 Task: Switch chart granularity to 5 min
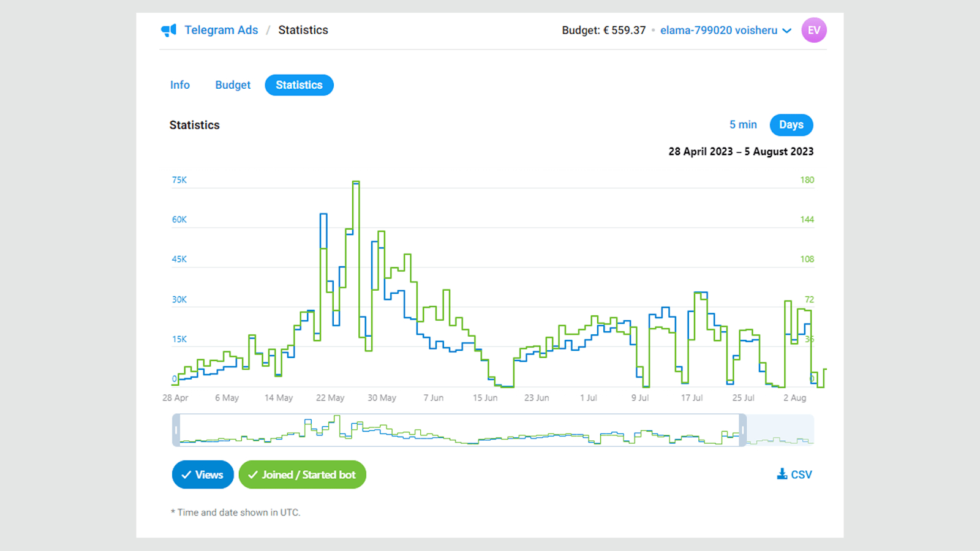click(743, 125)
